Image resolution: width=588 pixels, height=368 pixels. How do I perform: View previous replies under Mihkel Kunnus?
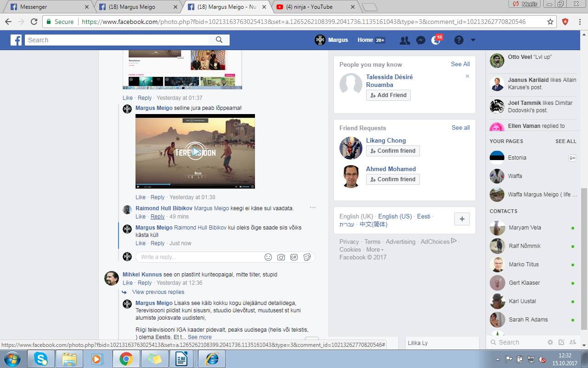click(x=158, y=292)
